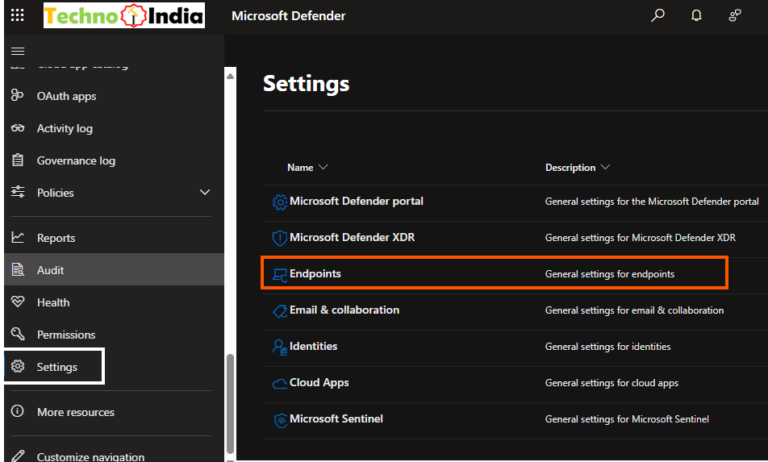Click the Health heart icon in sidebar
The width and height of the screenshot is (768, 462).
click(18, 302)
